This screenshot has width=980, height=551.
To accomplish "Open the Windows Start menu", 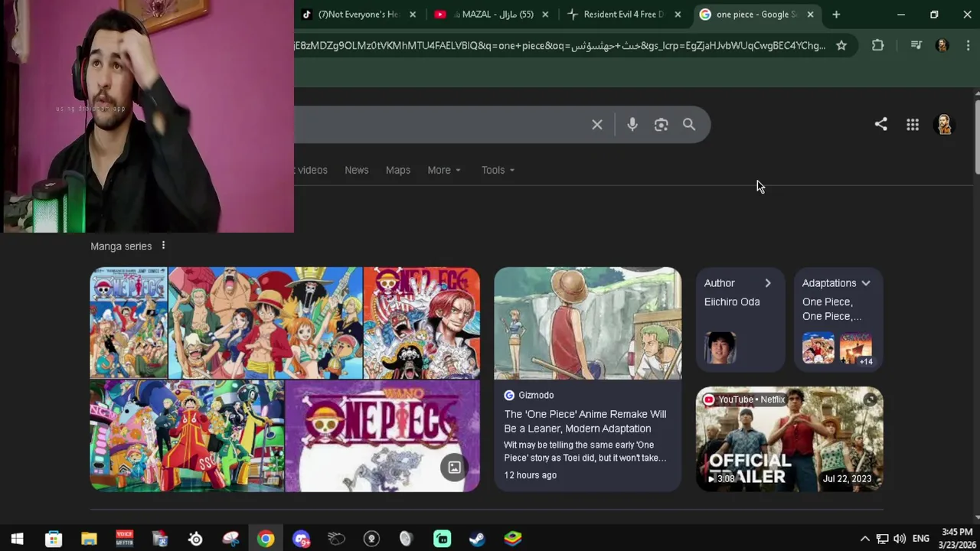I will click(x=17, y=539).
